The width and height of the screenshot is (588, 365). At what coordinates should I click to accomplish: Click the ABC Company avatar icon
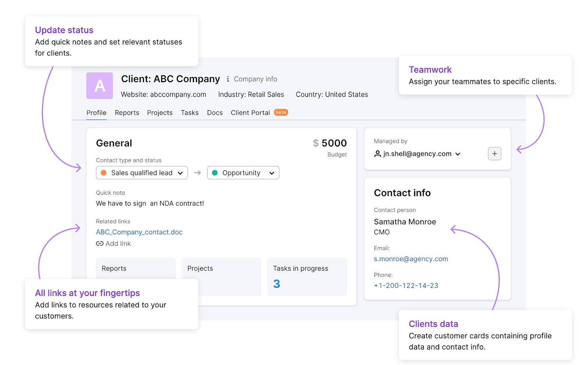99,86
